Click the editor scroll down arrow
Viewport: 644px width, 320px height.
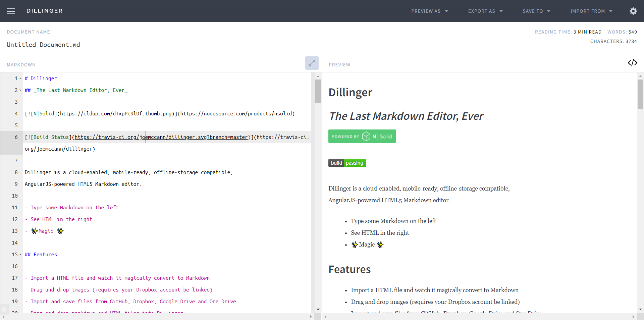coord(318,309)
